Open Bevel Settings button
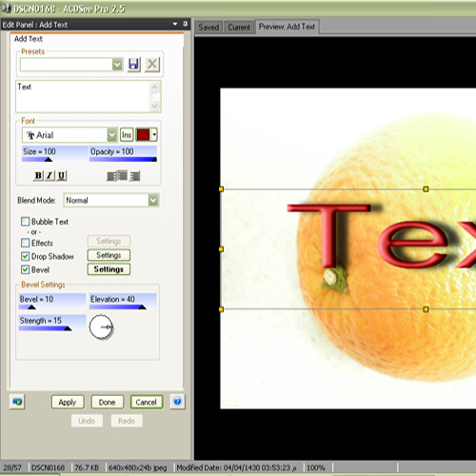The height and width of the screenshot is (476, 476). tap(109, 269)
